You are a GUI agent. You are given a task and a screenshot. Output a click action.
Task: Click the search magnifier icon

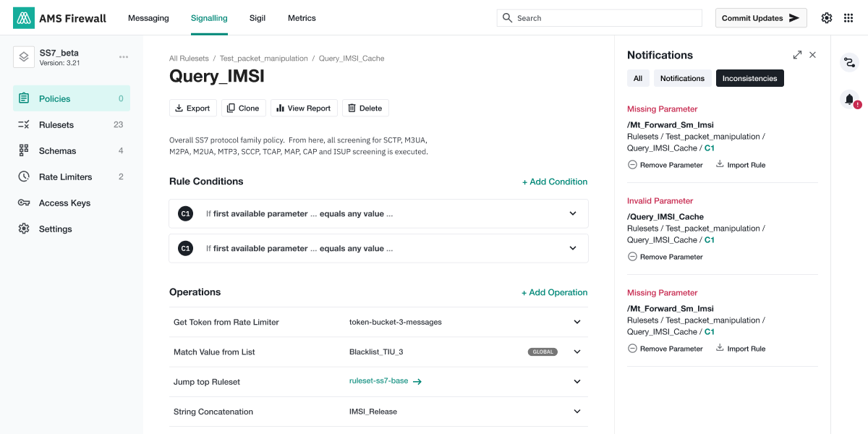tap(507, 17)
